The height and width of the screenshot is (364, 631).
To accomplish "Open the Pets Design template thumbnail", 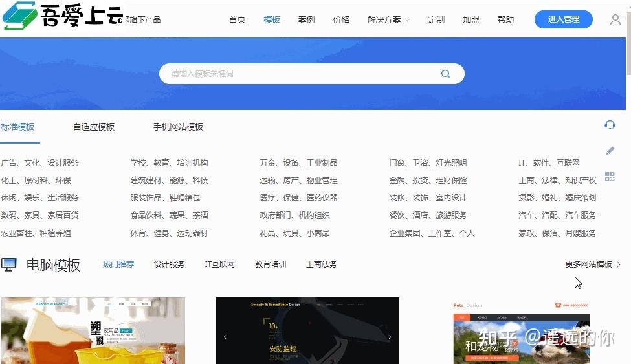I will (522, 332).
